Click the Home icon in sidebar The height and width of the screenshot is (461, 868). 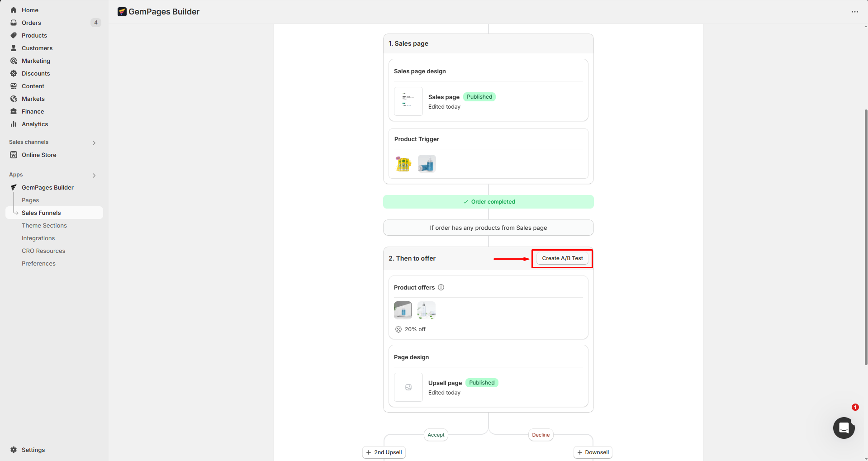(14, 10)
